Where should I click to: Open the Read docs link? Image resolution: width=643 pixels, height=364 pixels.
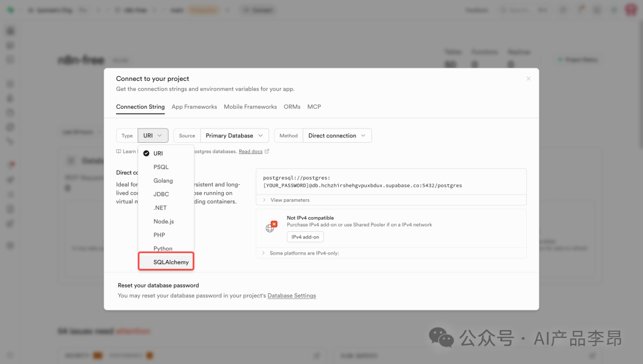251,152
